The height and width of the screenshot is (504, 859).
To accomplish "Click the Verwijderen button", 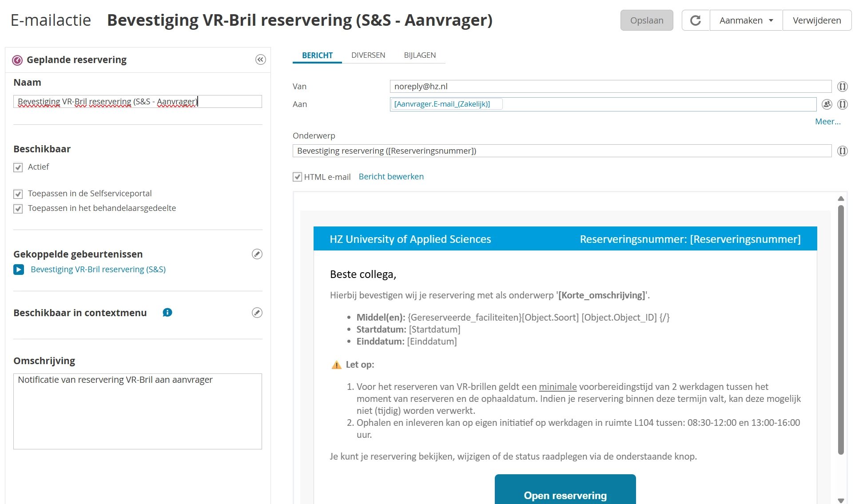I will click(x=816, y=20).
